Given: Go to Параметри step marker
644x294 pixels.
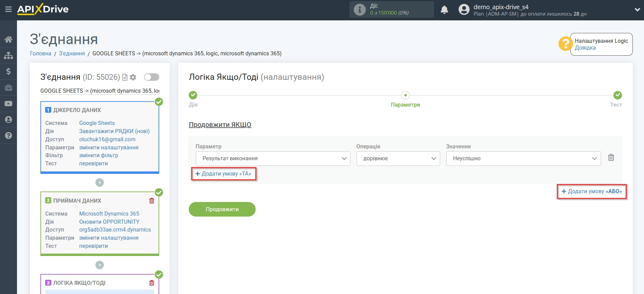Looking at the screenshot, I should point(405,95).
